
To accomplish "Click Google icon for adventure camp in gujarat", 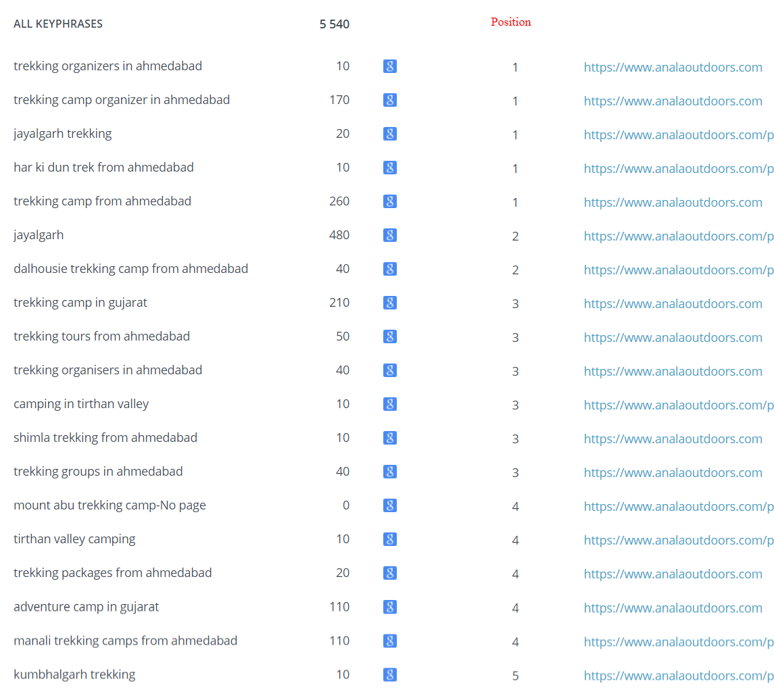I will coord(390,607).
